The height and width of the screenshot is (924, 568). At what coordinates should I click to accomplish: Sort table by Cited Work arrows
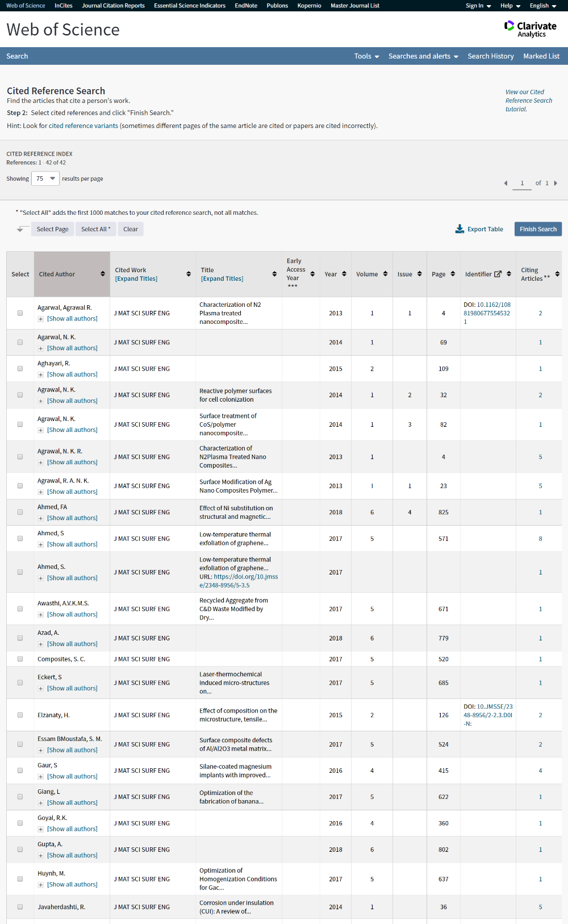(189, 274)
